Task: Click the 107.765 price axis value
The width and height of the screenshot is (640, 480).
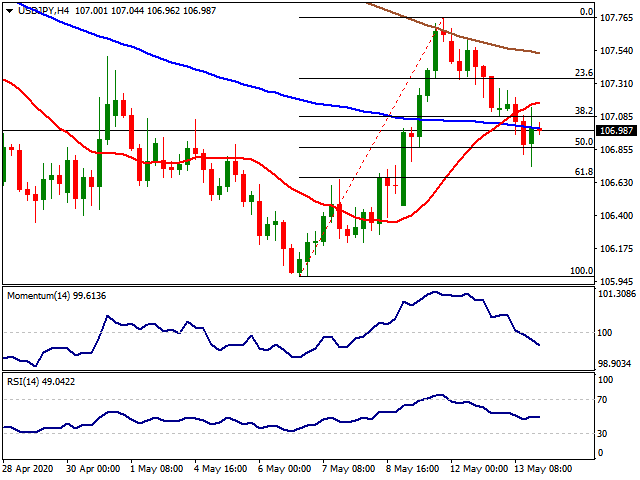Action: (616, 18)
